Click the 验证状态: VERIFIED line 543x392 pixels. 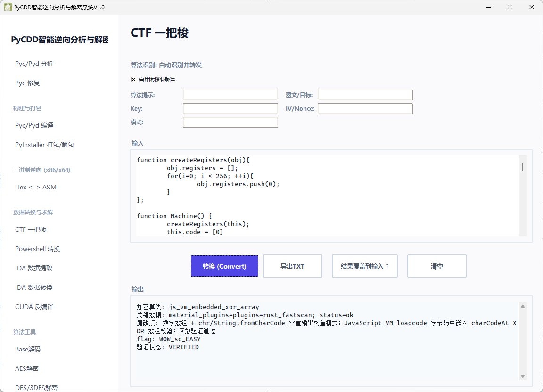pyautogui.click(x=168, y=347)
